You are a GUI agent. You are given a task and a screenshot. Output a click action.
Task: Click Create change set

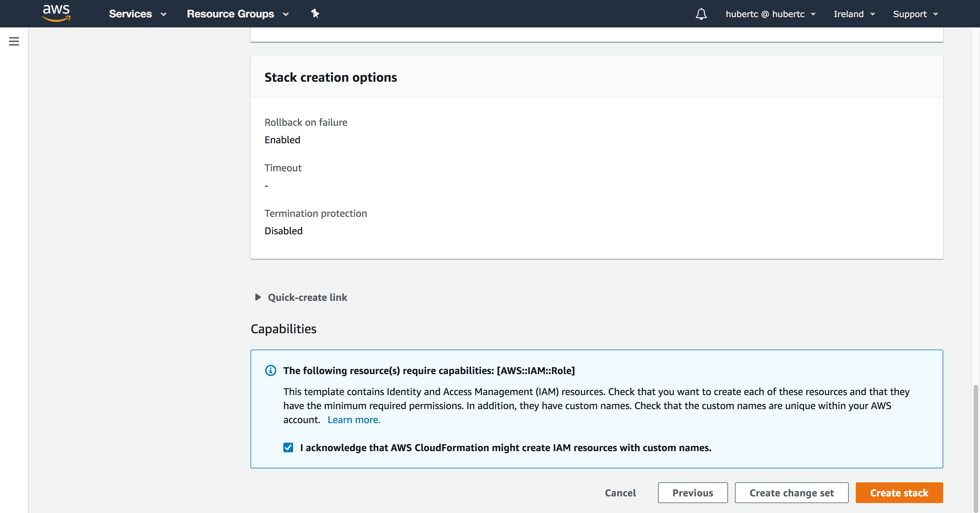(792, 493)
